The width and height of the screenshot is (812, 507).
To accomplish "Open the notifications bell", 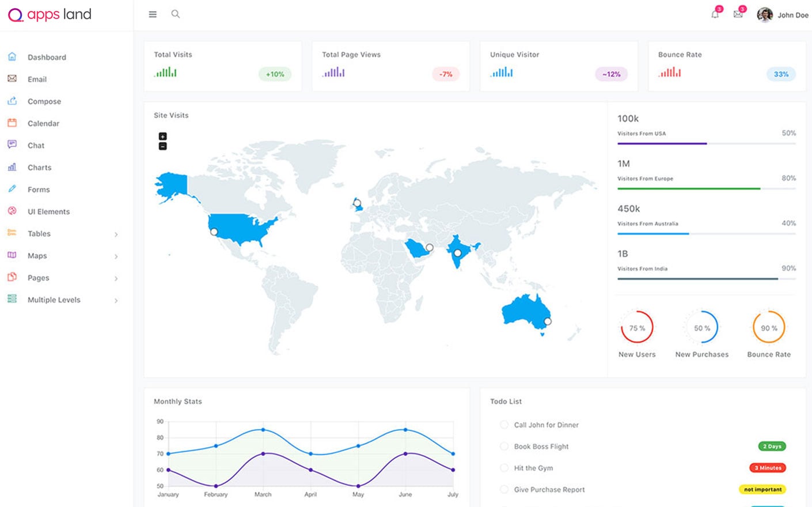I will [x=715, y=14].
